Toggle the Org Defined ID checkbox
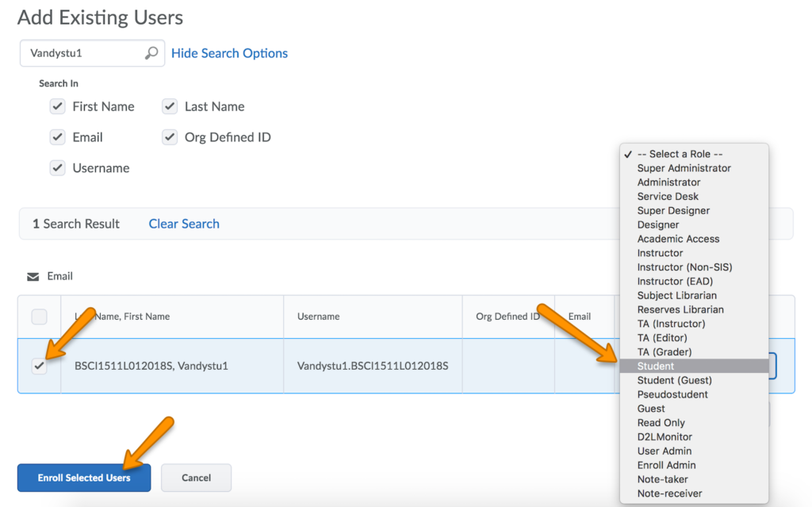 [x=169, y=136]
